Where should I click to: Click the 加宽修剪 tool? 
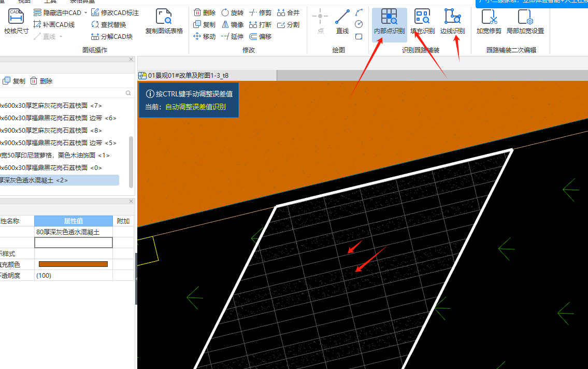489,22
